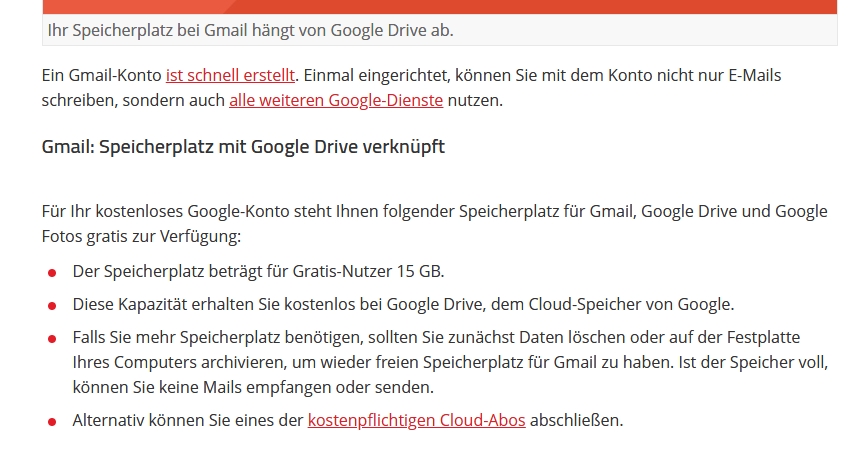This screenshot has width=864, height=474.
Task: Click the word "abschließen" in the last bullet
Action: tap(576, 420)
